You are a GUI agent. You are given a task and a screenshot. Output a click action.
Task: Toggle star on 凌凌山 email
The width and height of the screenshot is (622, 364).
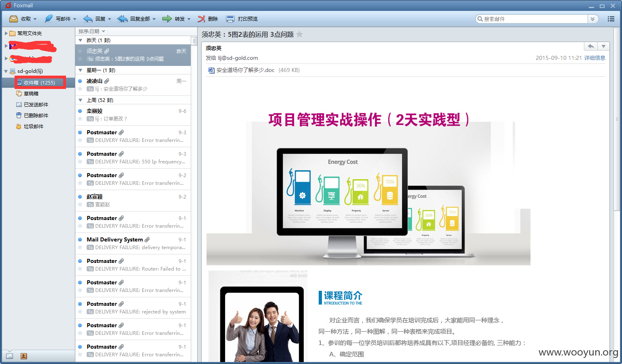pyautogui.click(x=80, y=89)
